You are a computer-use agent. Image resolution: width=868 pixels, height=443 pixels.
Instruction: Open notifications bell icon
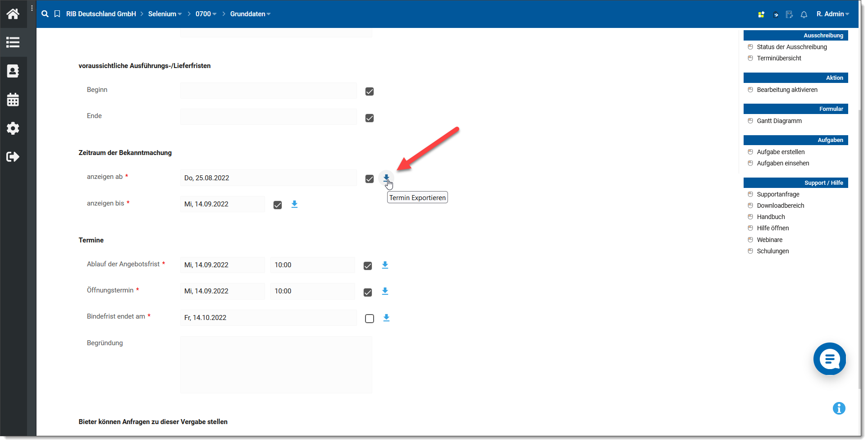(804, 14)
